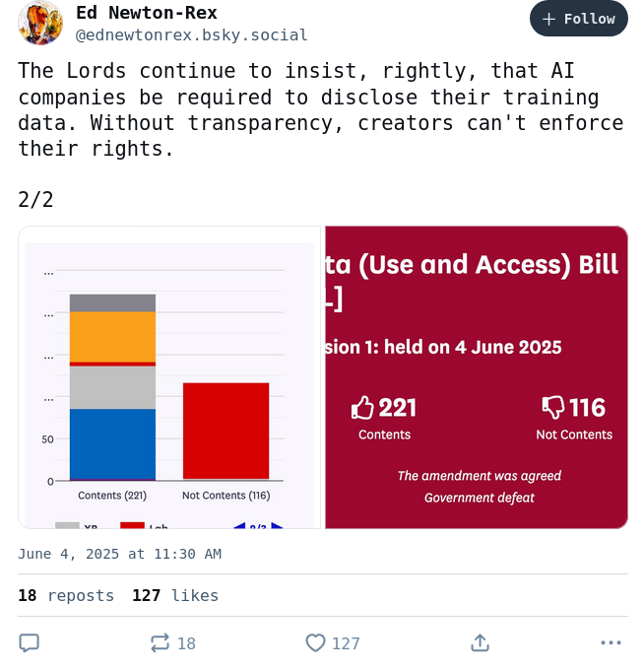Open the @ednewtonrex.bsky.social handle link
Viewport: 644px width, 670px height.
(x=191, y=35)
